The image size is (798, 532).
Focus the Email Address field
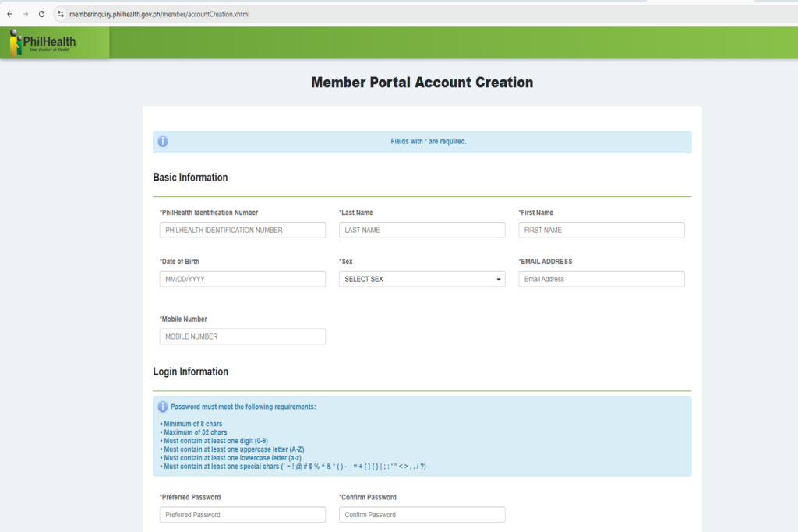click(x=602, y=279)
